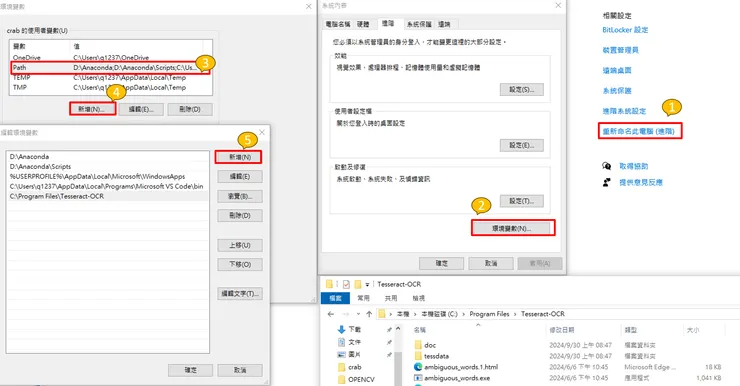
Task: Click 編輯文字(T)... button
Action: coord(240,294)
